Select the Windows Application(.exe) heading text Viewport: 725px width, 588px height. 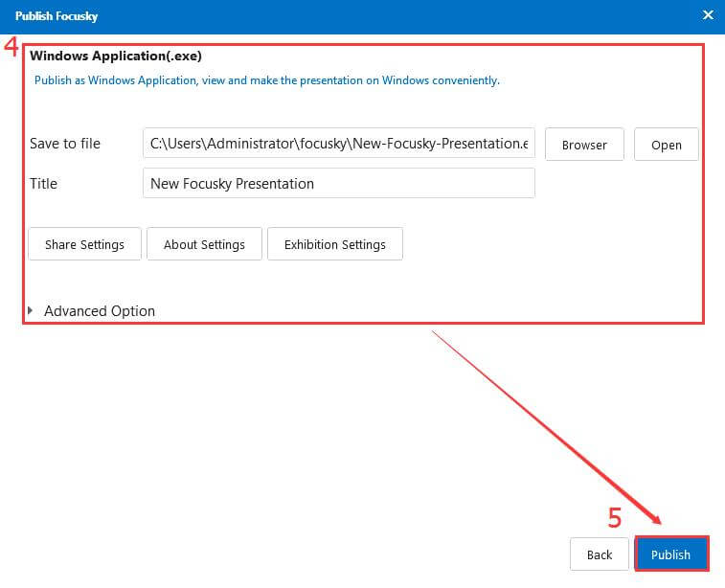click(x=116, y=56)
